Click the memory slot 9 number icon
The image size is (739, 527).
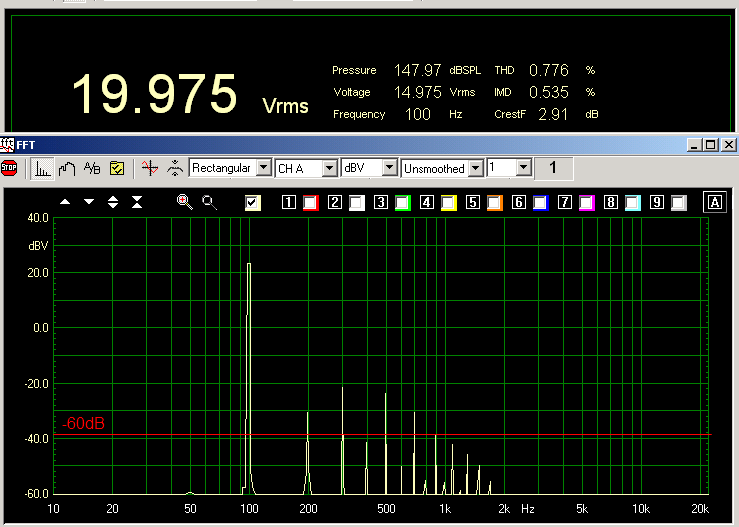point(657,202)
